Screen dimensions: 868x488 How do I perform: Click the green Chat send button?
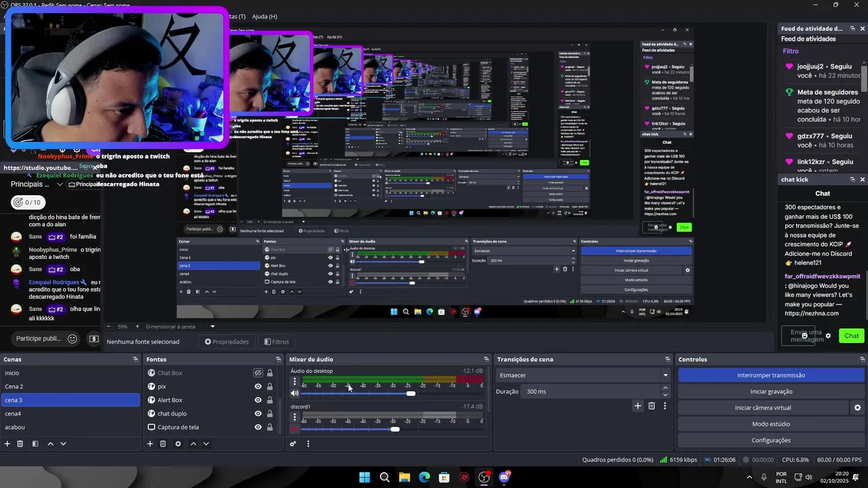[x=852, y=335]
